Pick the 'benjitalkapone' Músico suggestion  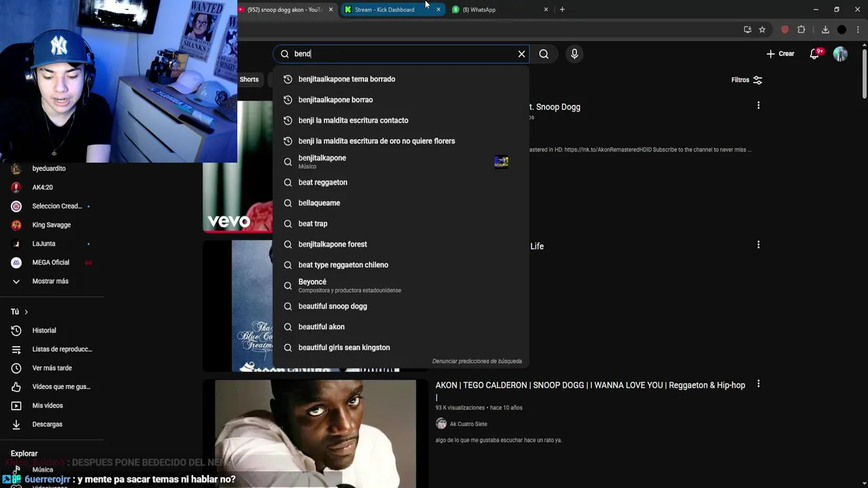pos(400,161)
